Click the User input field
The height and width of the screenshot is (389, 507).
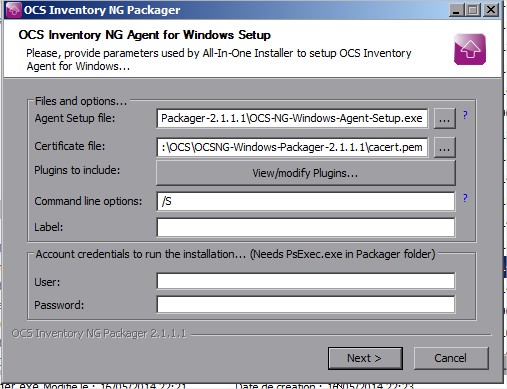coord(305,281)
